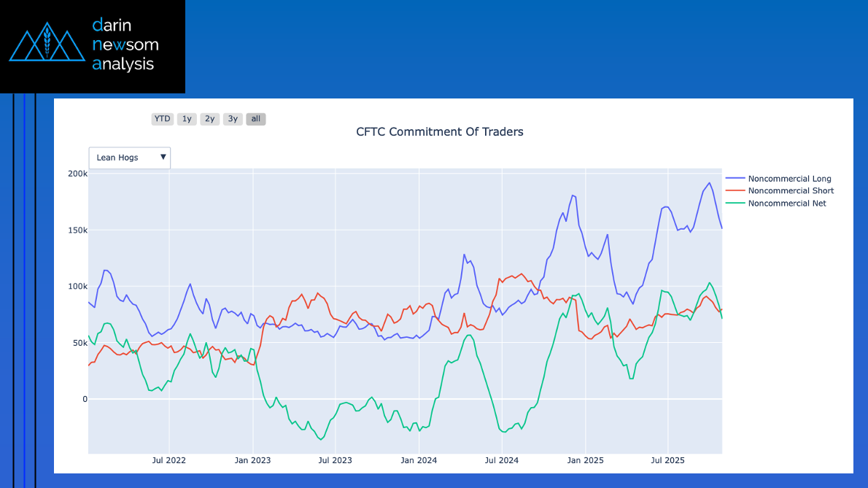Toggle Noncommercial Long series in legend
The height and width of the screenshot is (488, 868).
(789, 179)
